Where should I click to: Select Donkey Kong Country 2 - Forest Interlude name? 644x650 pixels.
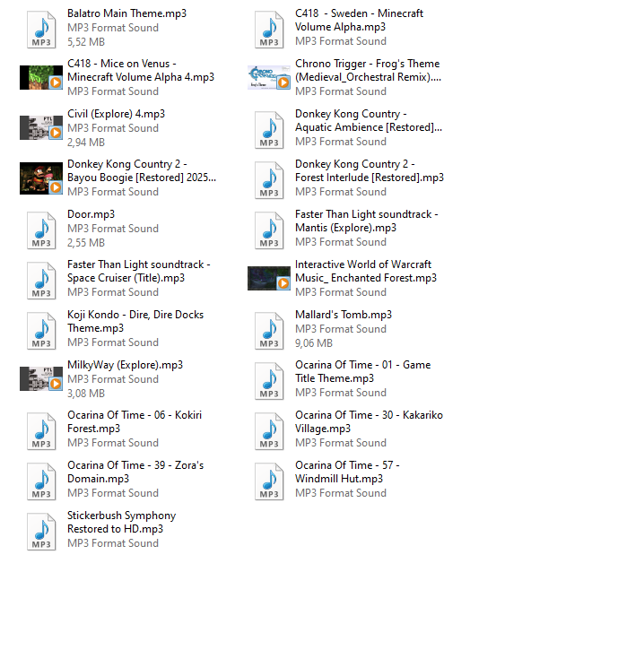[370, 170]
